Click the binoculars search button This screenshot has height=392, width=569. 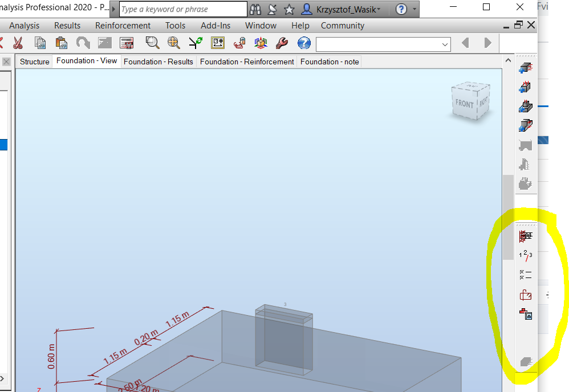click(x=255, y=9)
